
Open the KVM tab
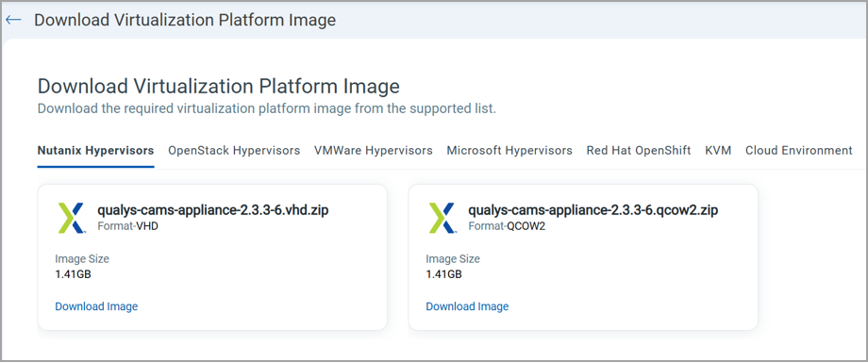[x=718, y=151]
